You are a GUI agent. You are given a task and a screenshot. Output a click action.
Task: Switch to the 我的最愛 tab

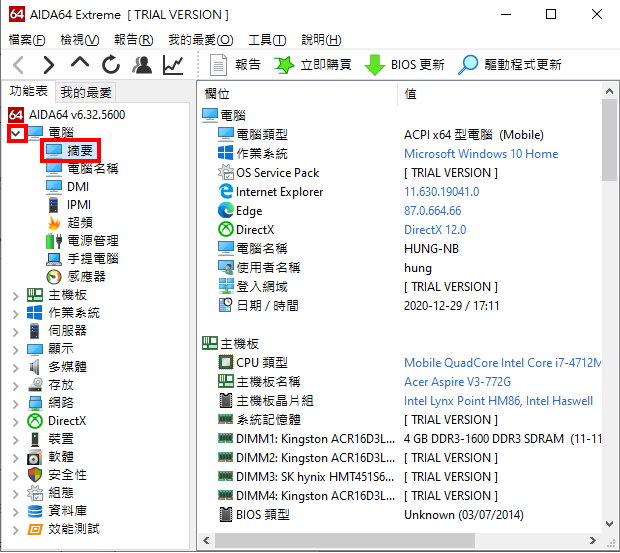pos(85,92)
